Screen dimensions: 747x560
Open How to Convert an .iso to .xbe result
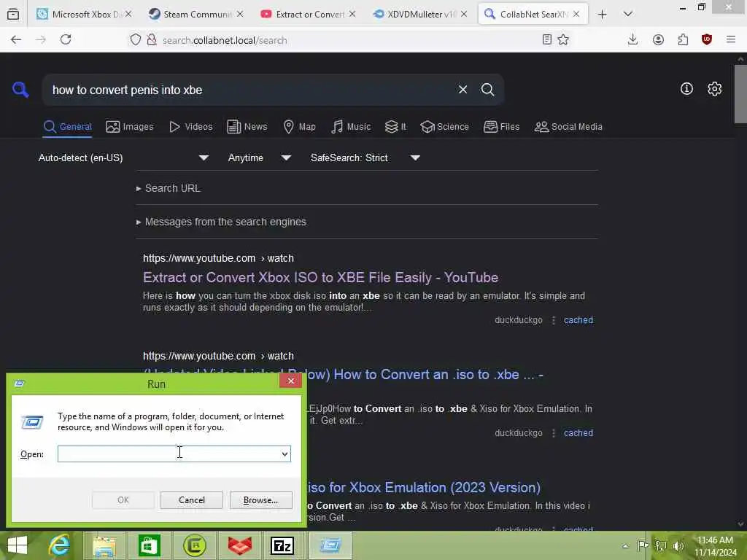424,374
